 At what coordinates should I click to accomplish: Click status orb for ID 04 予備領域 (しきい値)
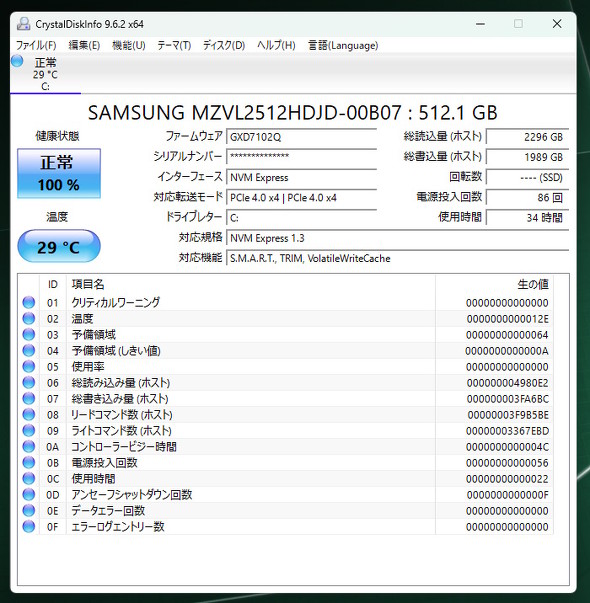point(28,351)
